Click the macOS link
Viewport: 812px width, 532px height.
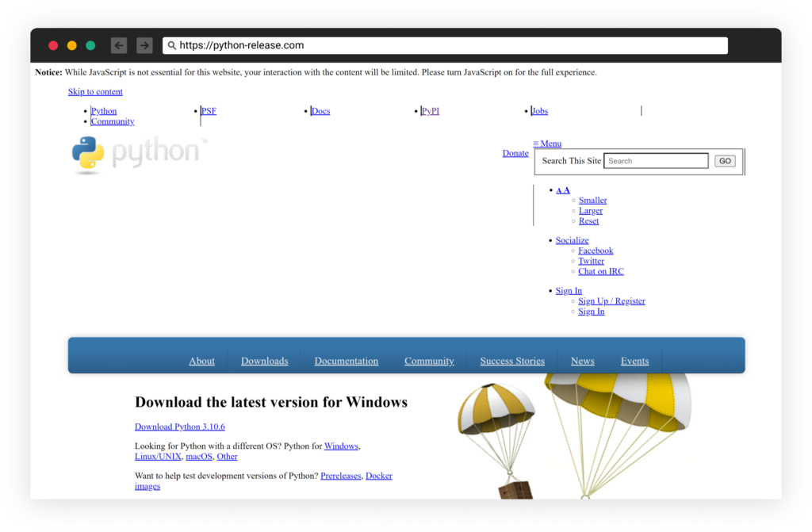coord(199,457)
